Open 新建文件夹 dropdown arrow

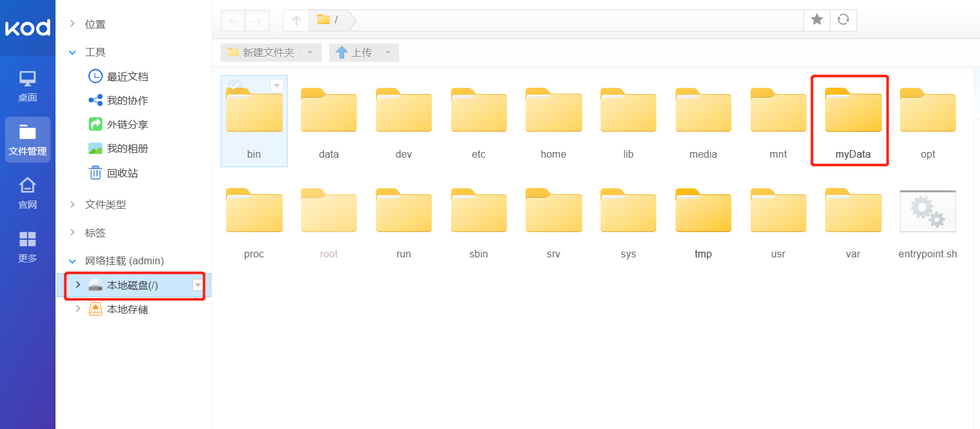[x=310, y=52]
